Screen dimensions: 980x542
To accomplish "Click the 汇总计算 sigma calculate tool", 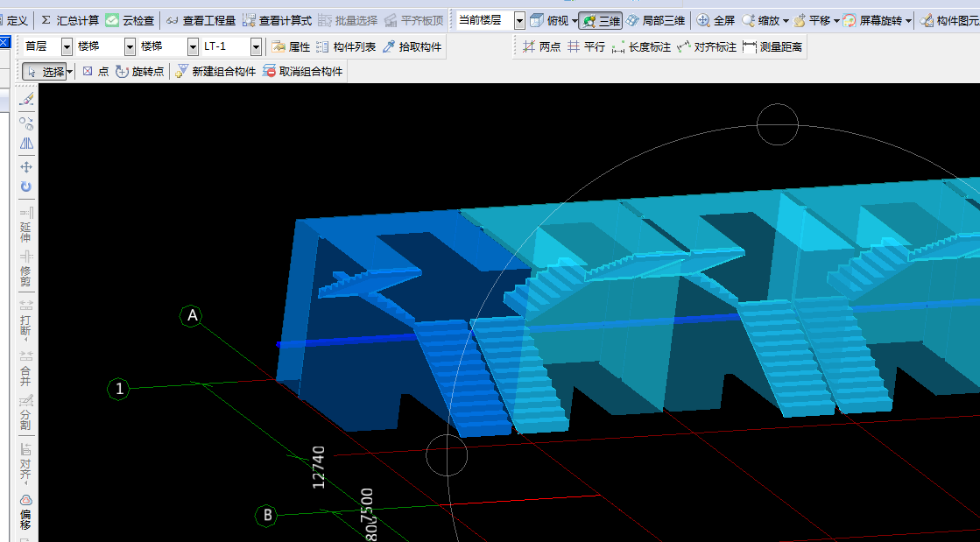I will [x=70, y=21].
